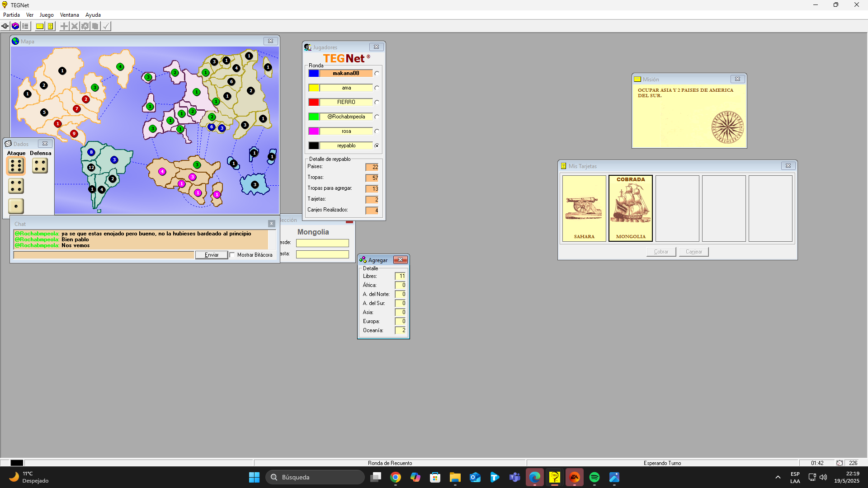Open Microsoft Teams from the taskbar
Viewport: 868px width, 488px height.
tap(515, 477)
